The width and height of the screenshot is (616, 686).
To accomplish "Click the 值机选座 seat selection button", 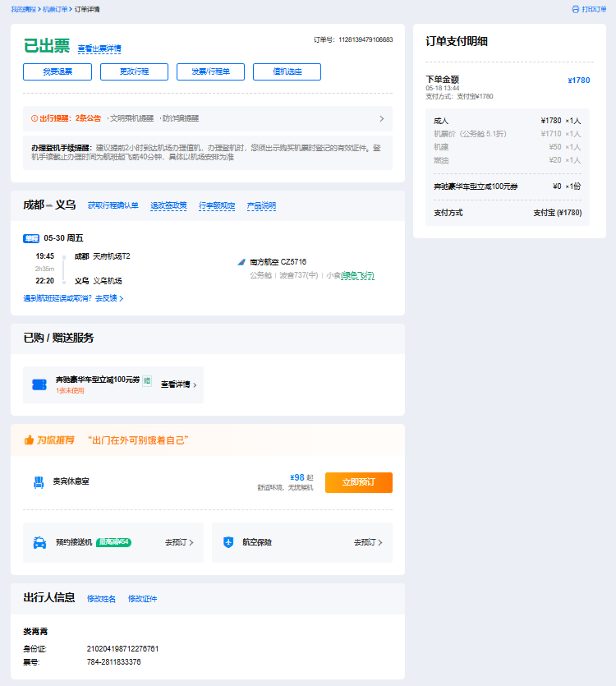I will point(287,71).
